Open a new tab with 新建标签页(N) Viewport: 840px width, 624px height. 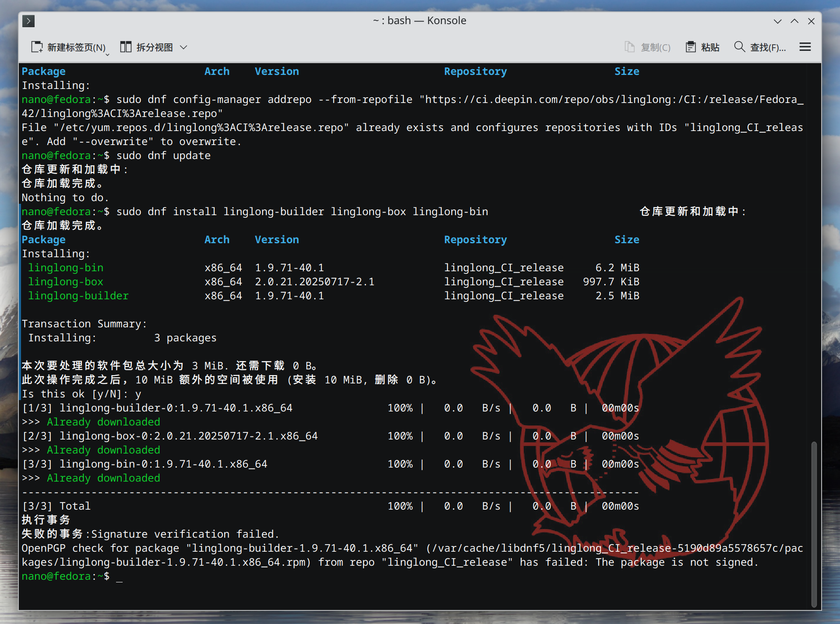pos(69,47)
